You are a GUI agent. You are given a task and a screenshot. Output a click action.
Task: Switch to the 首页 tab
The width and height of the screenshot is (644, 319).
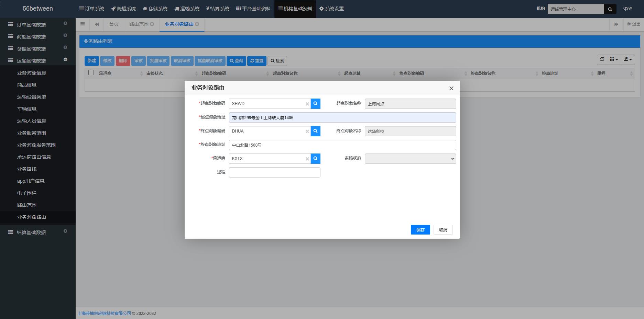(x=114, y=24)
